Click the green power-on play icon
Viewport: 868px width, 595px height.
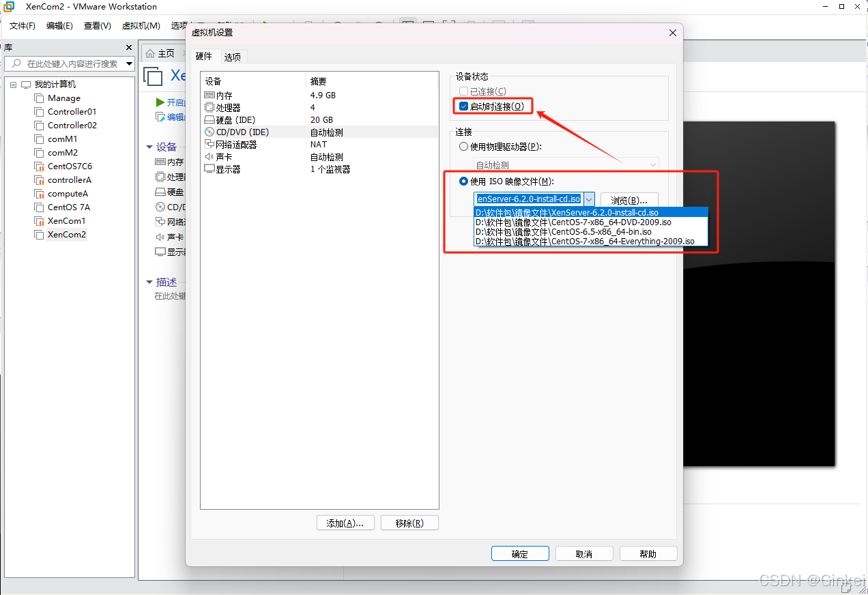(160, 102)
